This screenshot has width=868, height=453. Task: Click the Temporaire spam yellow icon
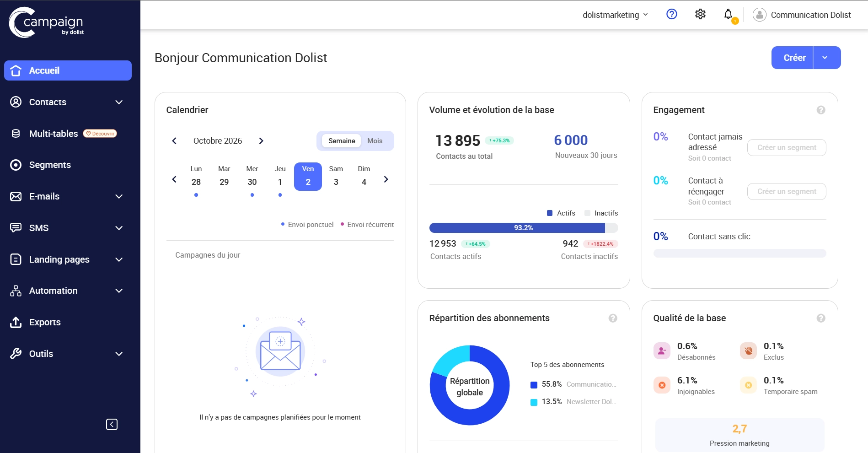pos(748,385)
